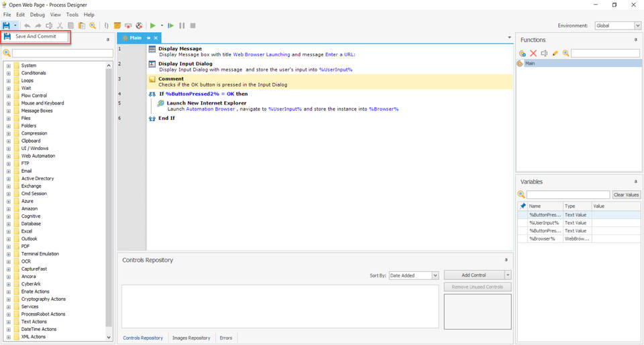Click the Paste clipboard icon

coord(82,25)
